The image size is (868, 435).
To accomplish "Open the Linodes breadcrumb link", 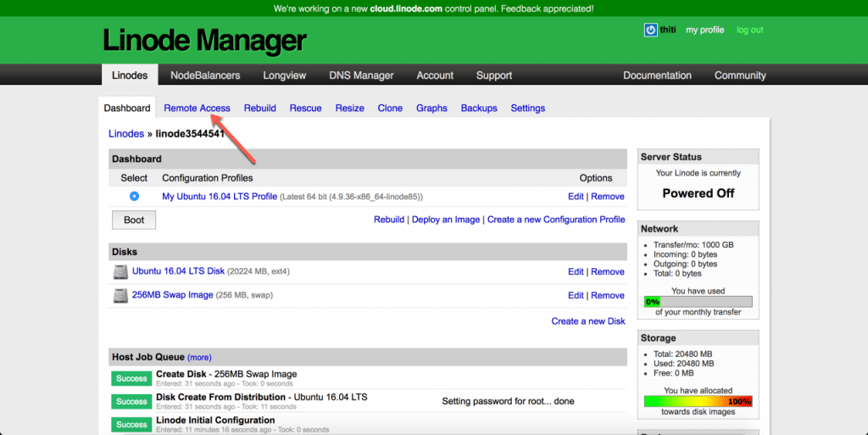I will 126,134.
